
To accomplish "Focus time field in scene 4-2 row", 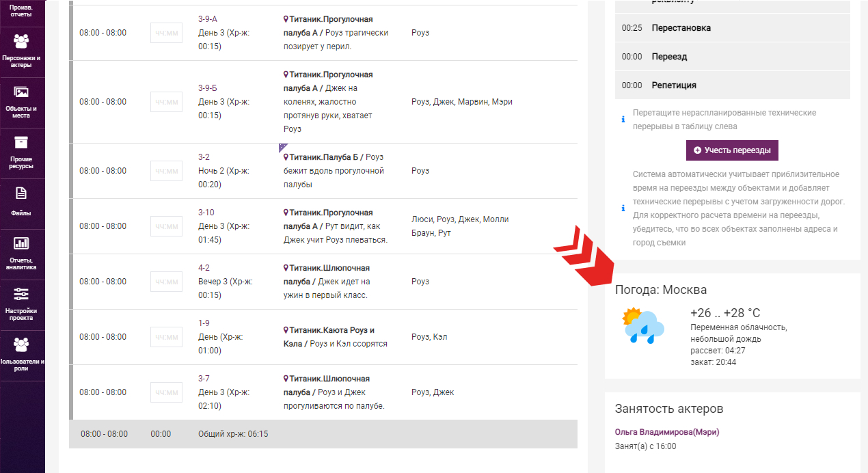I will tap(166, 282).
